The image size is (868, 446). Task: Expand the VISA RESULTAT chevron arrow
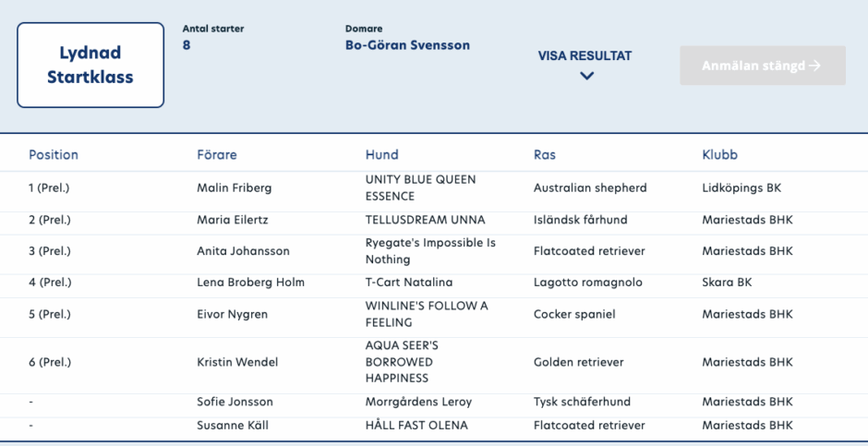pyautogui.click(x=586, y=76)
